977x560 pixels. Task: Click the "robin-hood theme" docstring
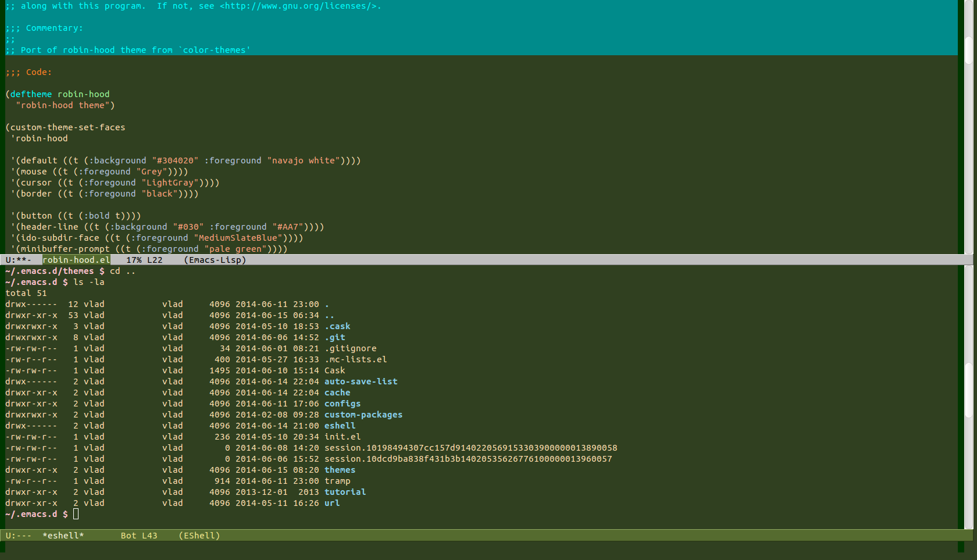point(63,105)
